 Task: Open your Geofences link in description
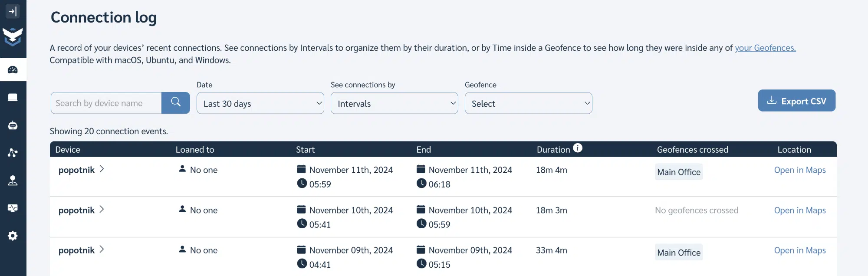(x=765, y=48)
